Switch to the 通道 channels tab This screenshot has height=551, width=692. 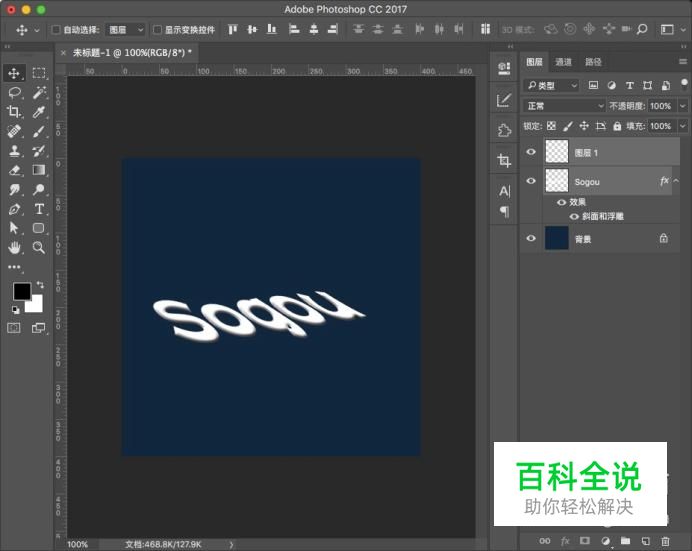pos(563,62)
